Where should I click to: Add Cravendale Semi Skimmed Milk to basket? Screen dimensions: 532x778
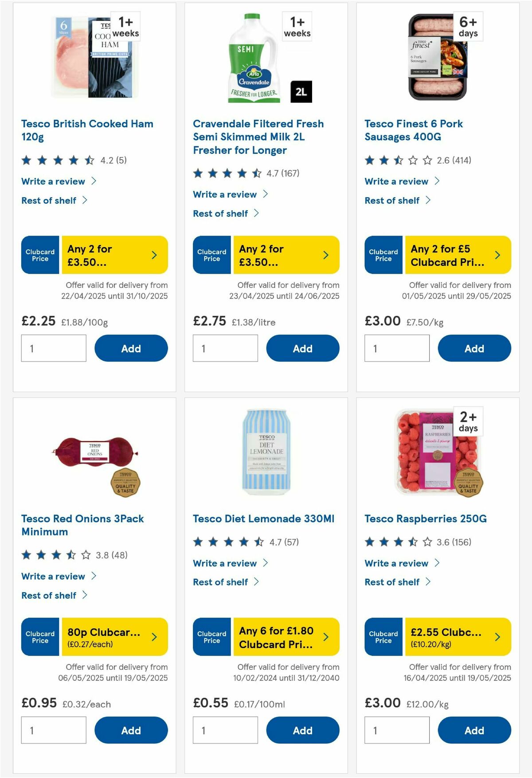[x=302, y=348]
